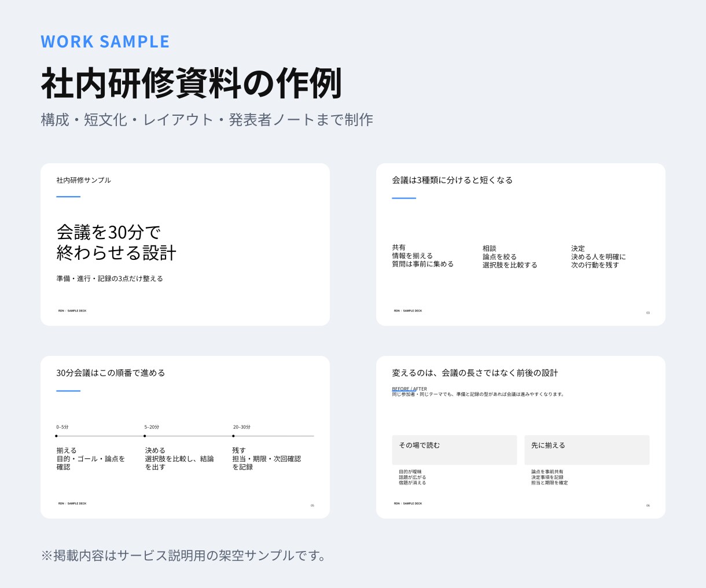This screenshot has width=706, height=588.
Task: Click the WORK SAMPLE heading label
Action: (105, 42)
